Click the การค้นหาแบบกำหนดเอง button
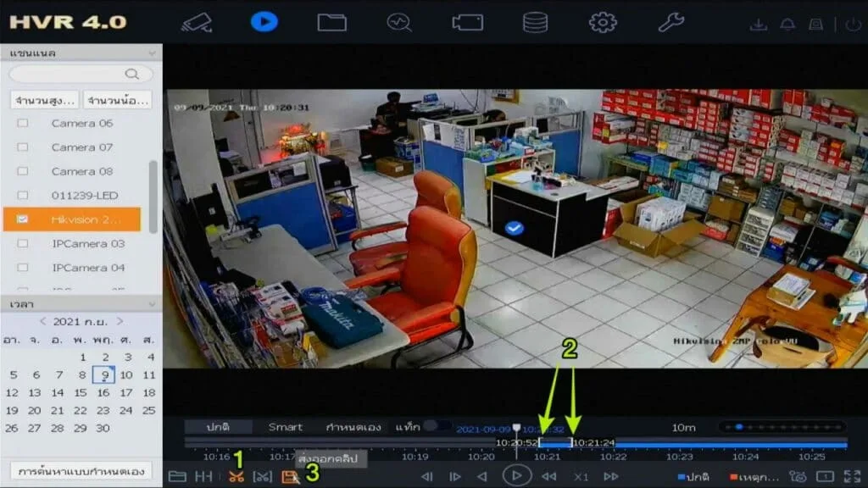The width and height of the screenshot is (868, 488). [x=81, y=470]
